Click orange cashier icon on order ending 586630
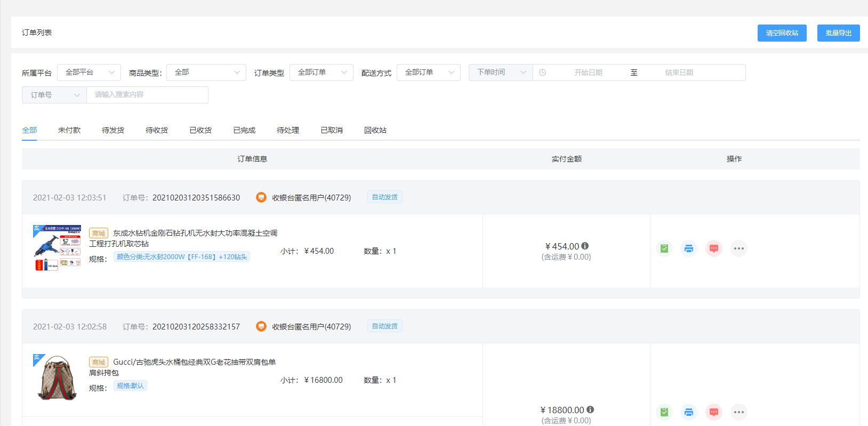The height and width of the screenshot is (426, 868). [261, 197]
